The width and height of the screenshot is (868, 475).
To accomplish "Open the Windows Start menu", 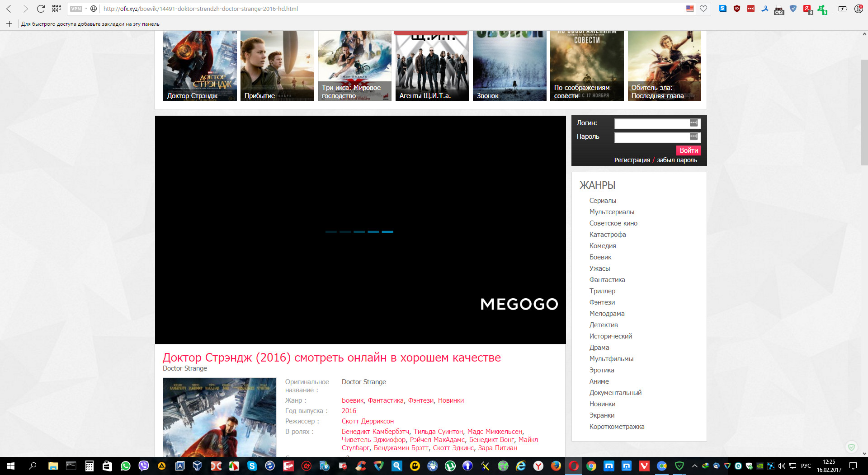I will (x=11, y=466).
